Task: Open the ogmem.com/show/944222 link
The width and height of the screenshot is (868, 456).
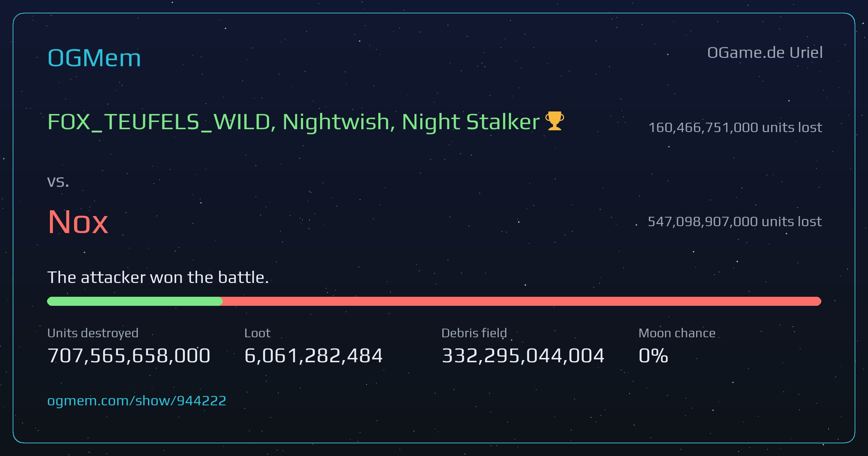Action: pos(137,401)
